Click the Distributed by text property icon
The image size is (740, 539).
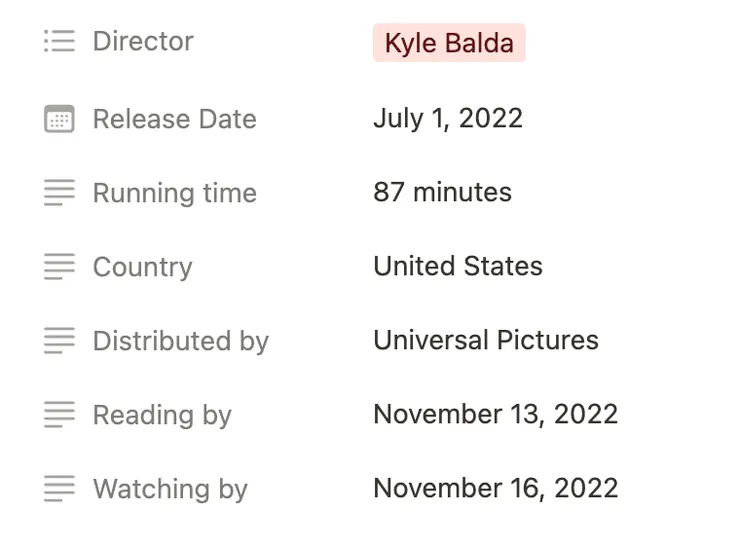(59, 341)
